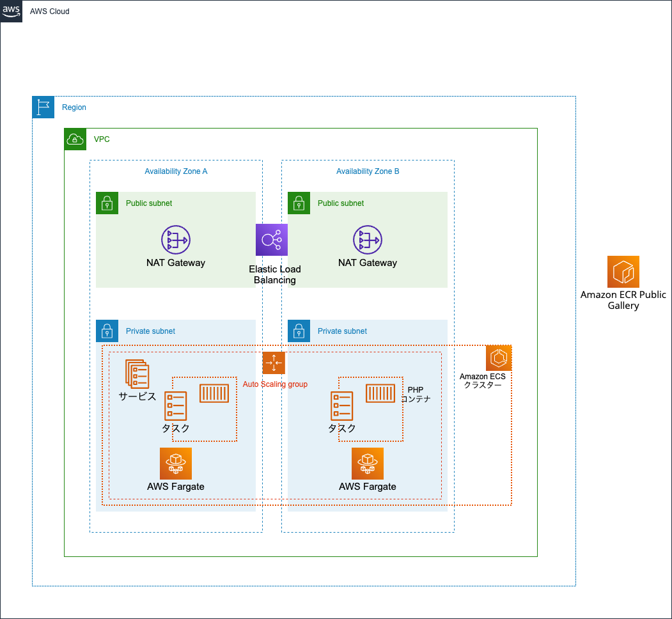Viewport: 672px width, 619px height.
Task: Select Zone A private subnet lock icon
Action: (x=107, y=331)
